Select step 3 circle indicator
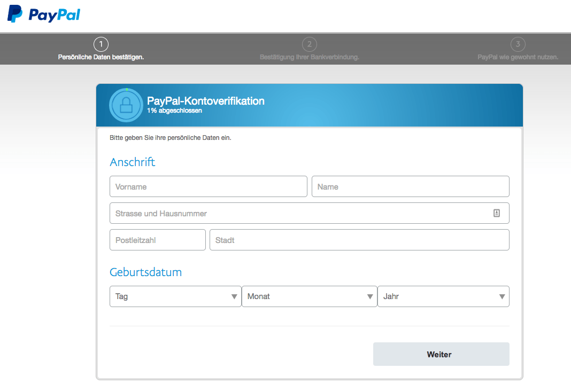The width and height of the screenshot is (571, 392). pos(518,44)
